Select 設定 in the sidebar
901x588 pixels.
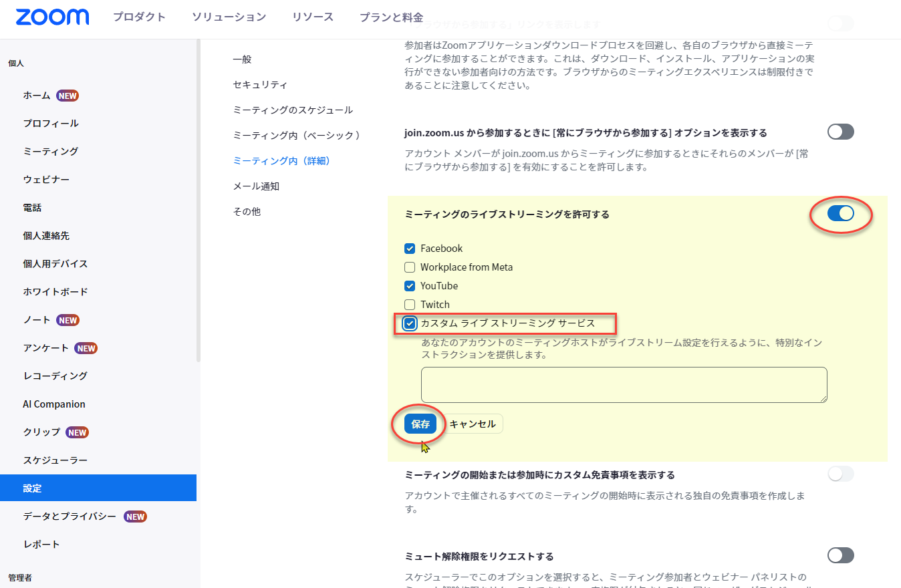[98, 488]
